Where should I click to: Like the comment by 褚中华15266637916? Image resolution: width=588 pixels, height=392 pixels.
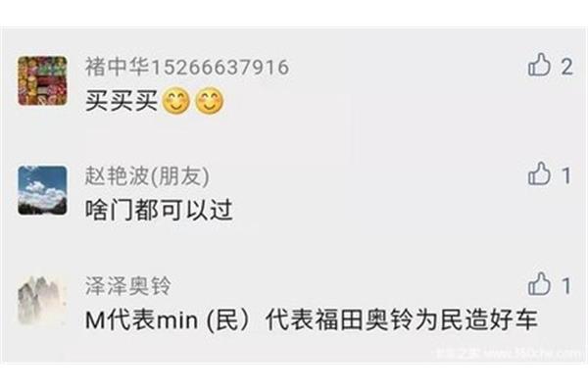[539, 65]
